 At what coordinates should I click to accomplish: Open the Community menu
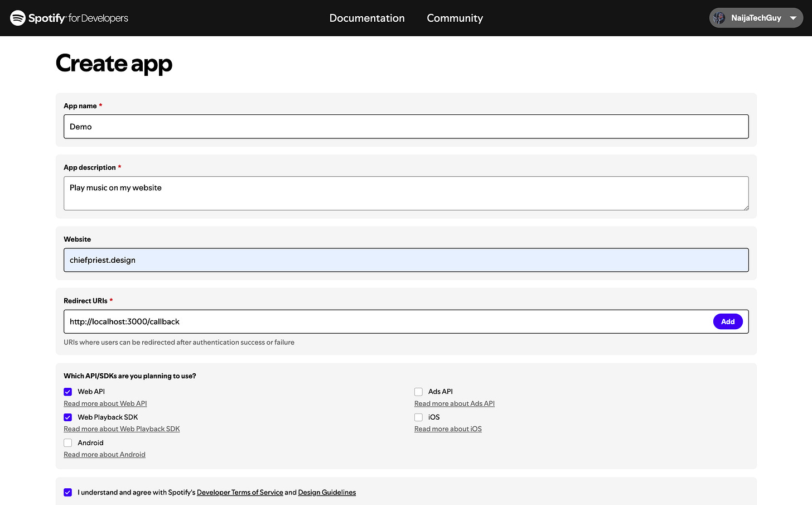[455, 18]
